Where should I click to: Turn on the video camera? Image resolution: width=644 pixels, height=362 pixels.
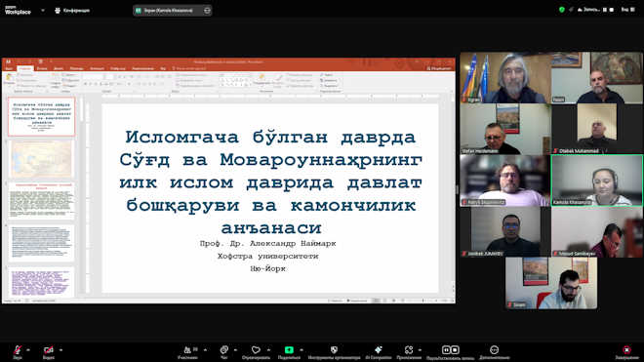coord(49,350)
